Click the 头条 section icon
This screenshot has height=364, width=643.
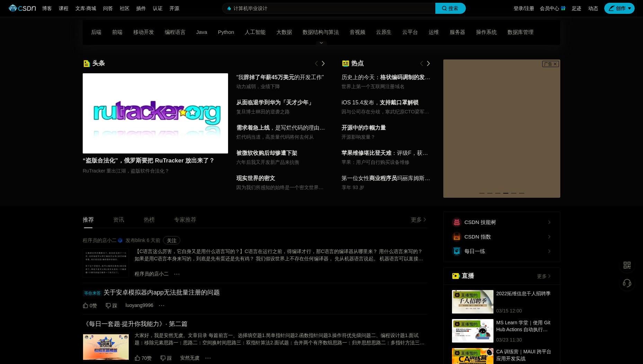(87, 64)
